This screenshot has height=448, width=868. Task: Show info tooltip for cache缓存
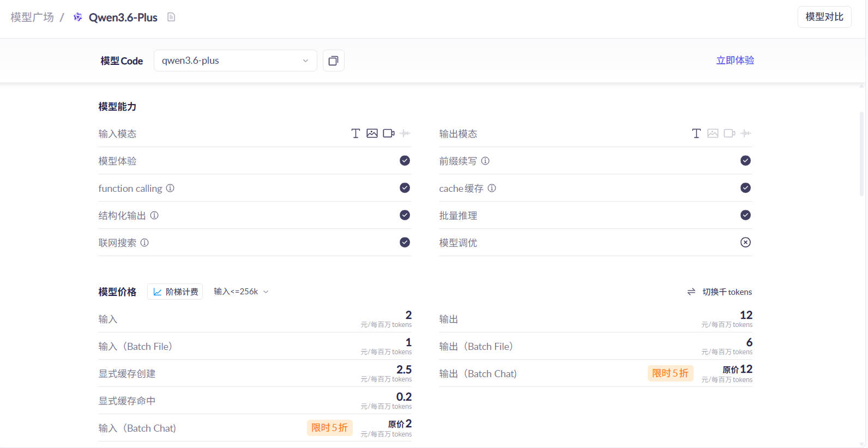tap(492, 188)
